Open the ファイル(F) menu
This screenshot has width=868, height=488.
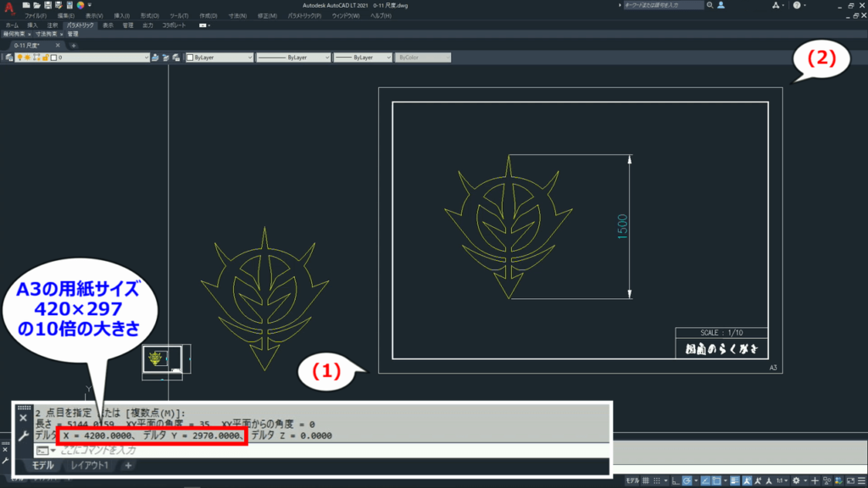pyautogui.click(x=36, y=16)
